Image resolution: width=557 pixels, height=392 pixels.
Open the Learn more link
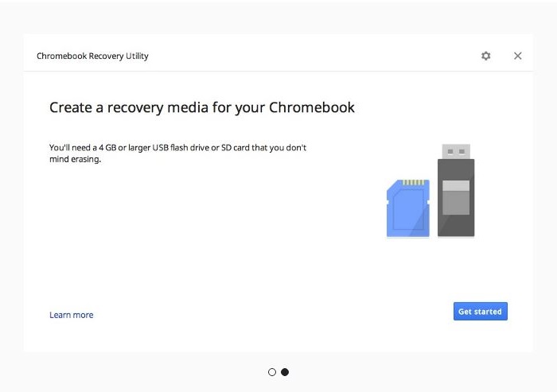click(x=72, y=315)
